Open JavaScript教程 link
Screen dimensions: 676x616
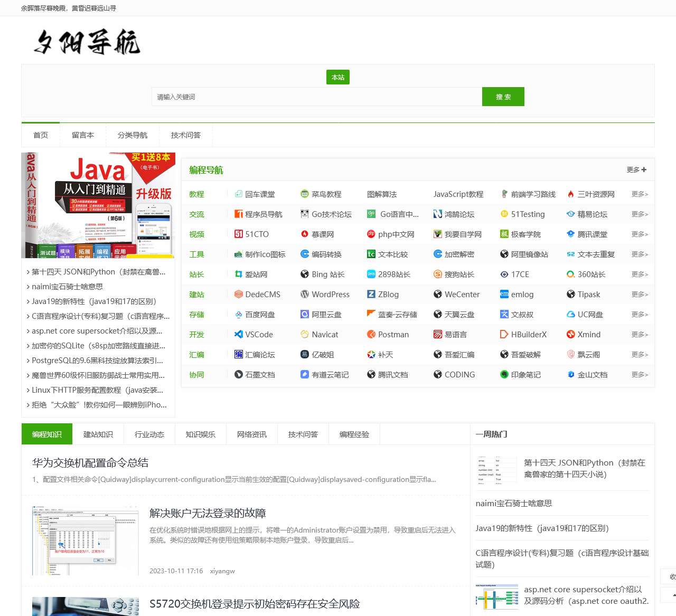[x=458, y=194]
